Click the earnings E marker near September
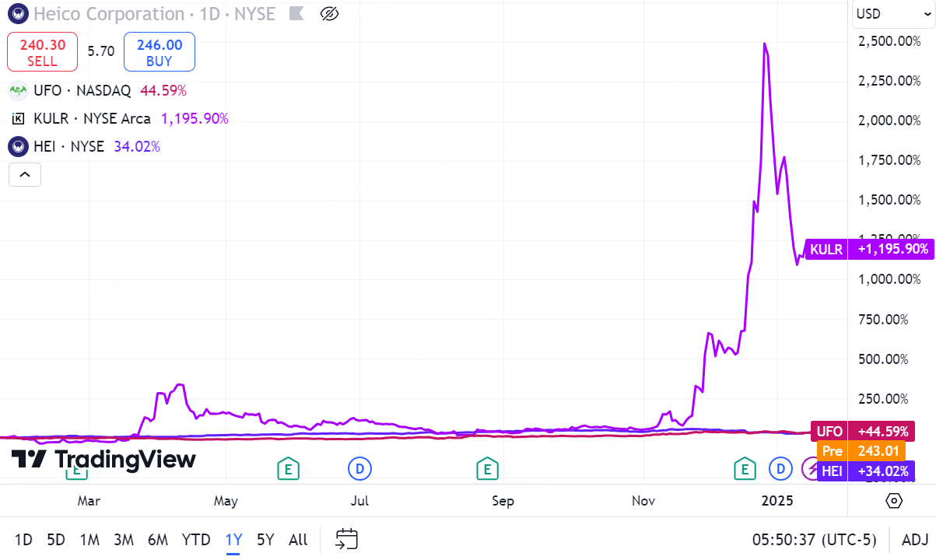The width and height of the screenshot is (936, 560). (x=487, y=468)
